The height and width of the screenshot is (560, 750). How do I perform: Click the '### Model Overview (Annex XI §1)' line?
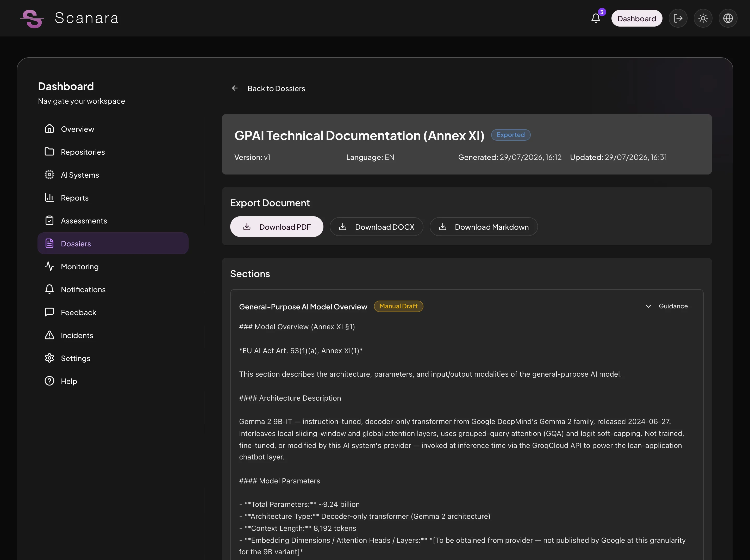coord(297,327)
